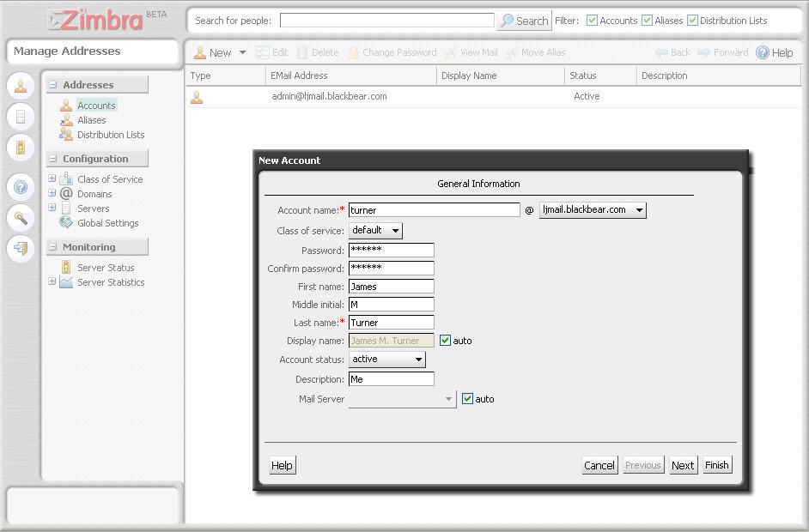Open the Class of service dropdown
This screenshot has height=532, width=809.
(x=376, y=231)
